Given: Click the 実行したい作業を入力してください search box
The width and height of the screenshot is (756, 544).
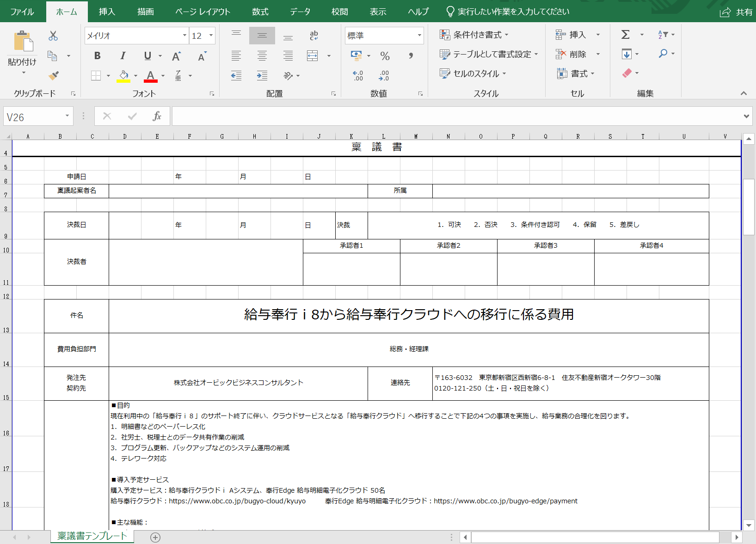Looking at the screenshot, I should 508,12.
